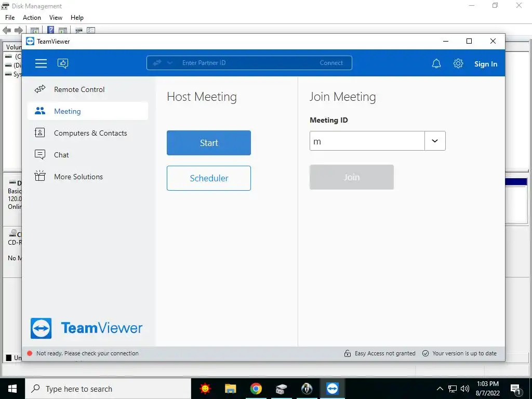Show hidden system tray icons
The image size is (532, 399).
point(440,389)
